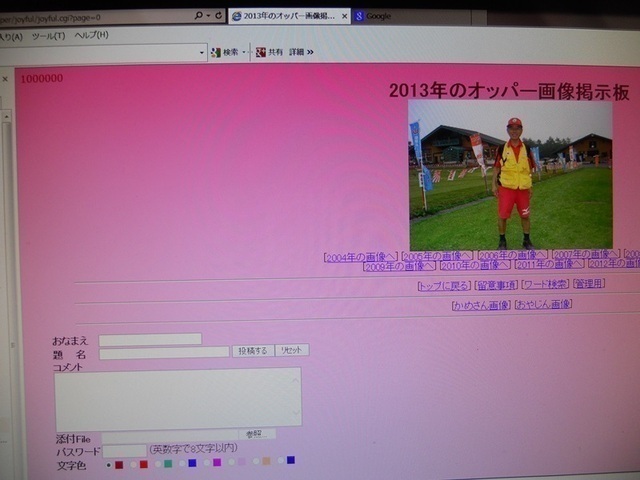Select the peach 文字色 radio button
Screen dimensions: 640x480
(256, 461)
